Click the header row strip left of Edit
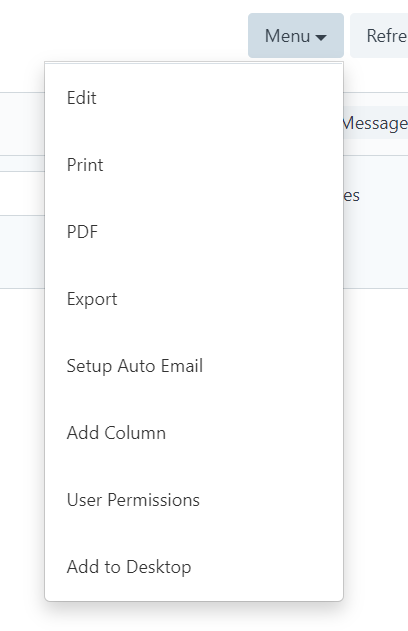This screenshot has height=631, width=408. [x=22, y=124]
